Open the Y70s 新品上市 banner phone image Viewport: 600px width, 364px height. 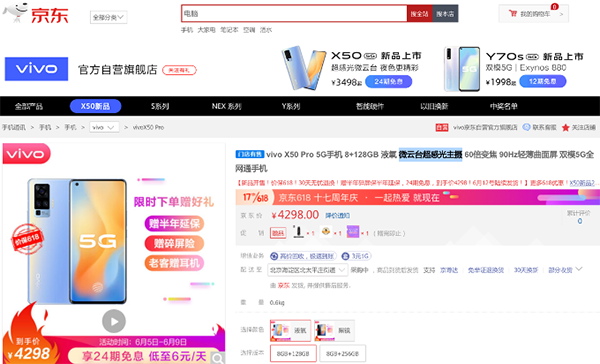point(462,69)
